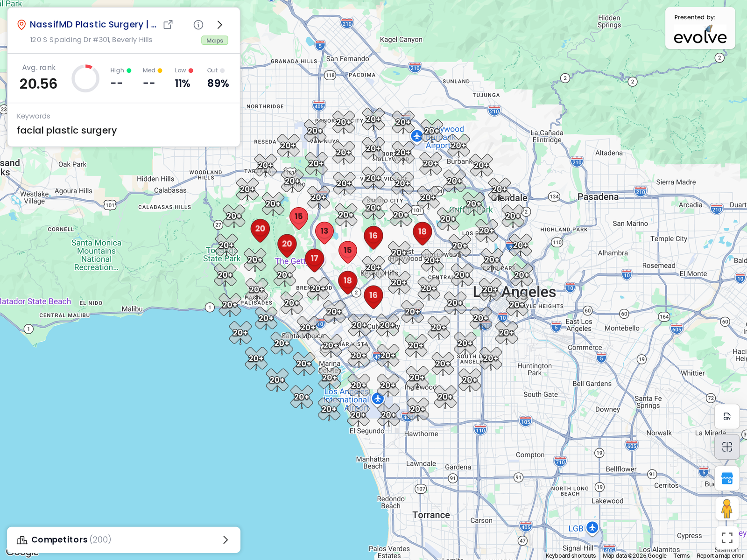The height and width of the screenshot is (560, 747).
Task: Click the average rank circular gauge
Action: [x=85, y=78]
